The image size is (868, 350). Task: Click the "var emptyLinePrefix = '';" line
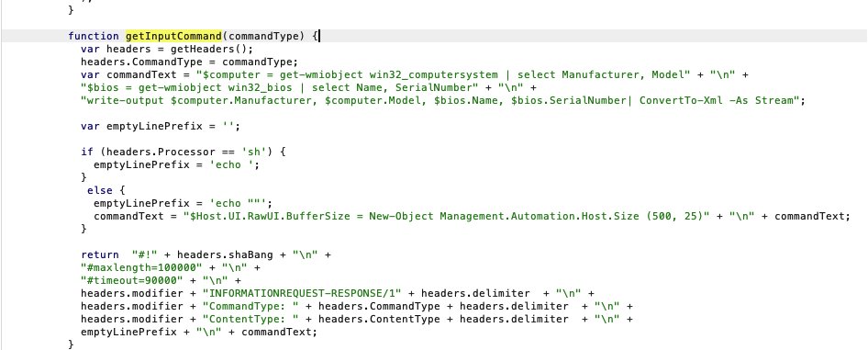[x=161, y=126]
